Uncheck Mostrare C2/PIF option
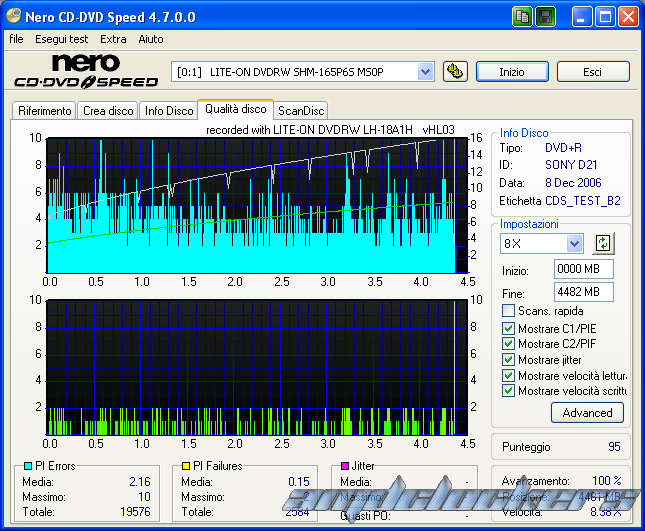The image size is (645, 531). 509,344
